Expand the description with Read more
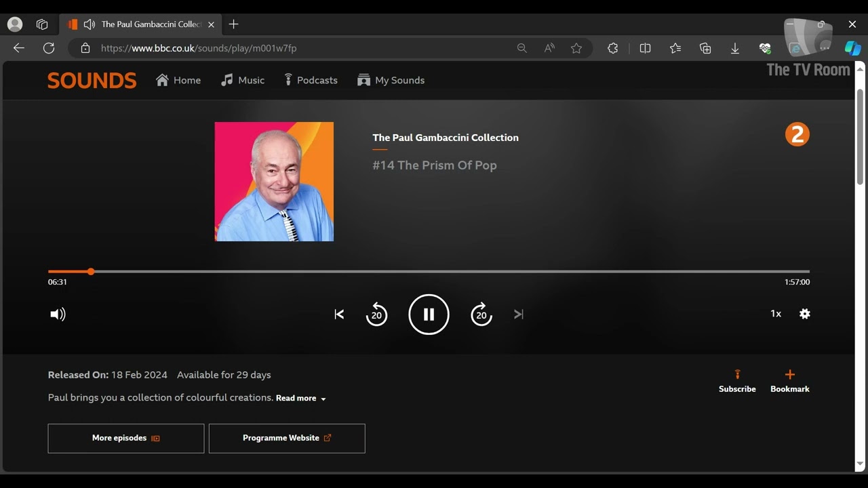Screen dimensions: 868x488 [301, 399]
